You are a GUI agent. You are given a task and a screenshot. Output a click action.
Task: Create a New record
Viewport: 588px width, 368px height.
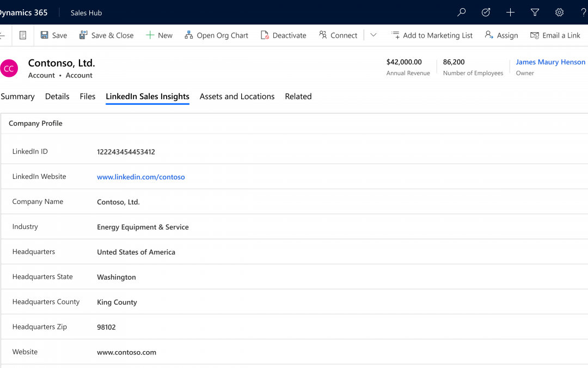[x=159, y=35]
